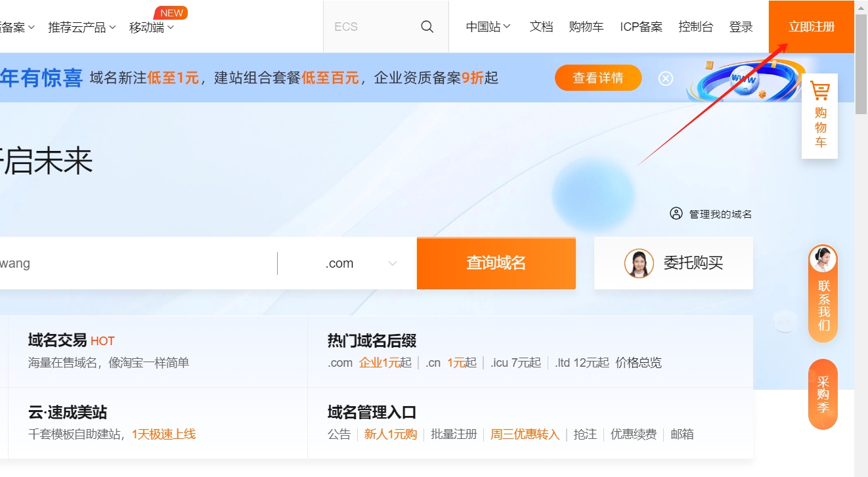868x477 pixels.
Task: Open the 控制台 console
Action: point(695,27)
